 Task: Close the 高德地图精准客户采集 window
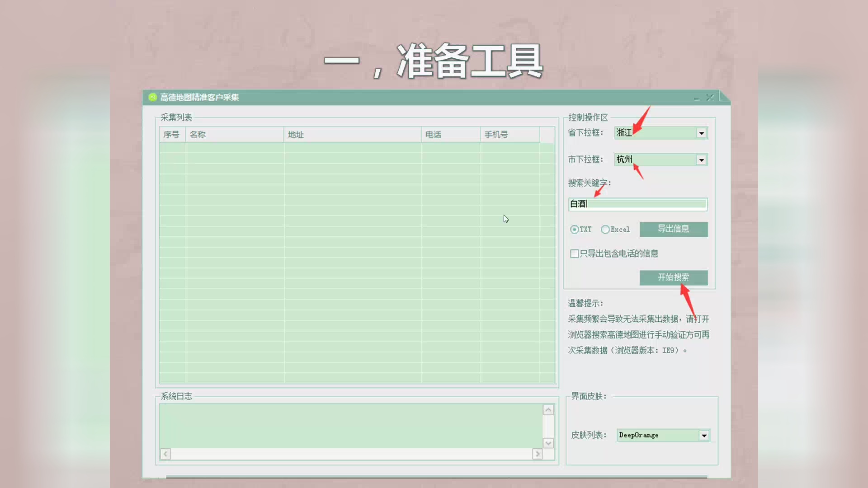tap(710, 98)
